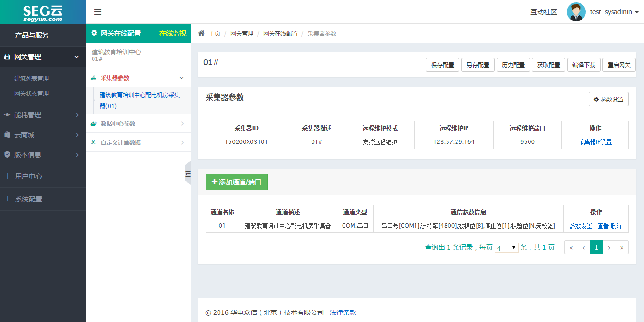The width and height of the screenshot is (644, 322).
Task: Collapse the 采集器参数 section chevron
Action: click(181, 77)
